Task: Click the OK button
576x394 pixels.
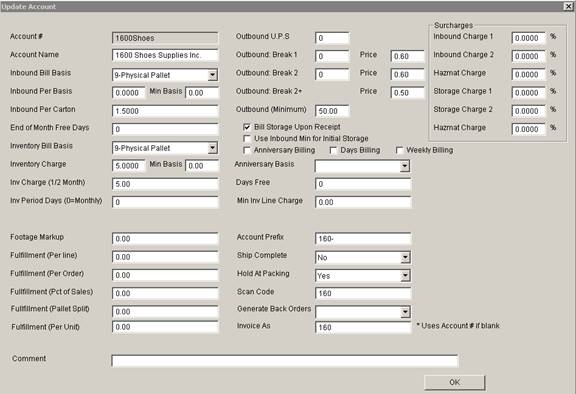Action: 454,382
